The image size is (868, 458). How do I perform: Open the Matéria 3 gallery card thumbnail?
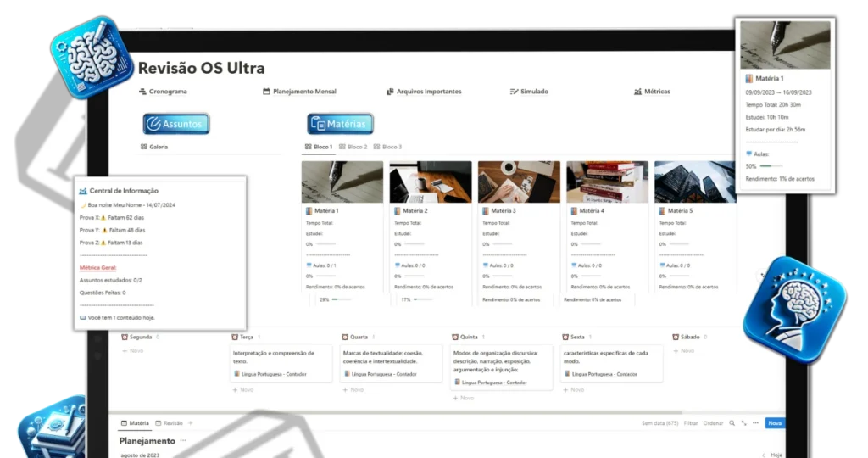tap(519, 182)
